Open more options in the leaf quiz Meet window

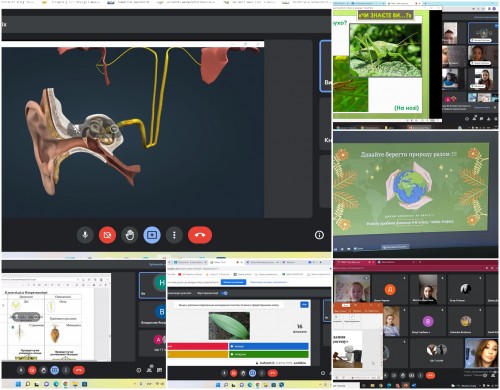pos(262,373)
